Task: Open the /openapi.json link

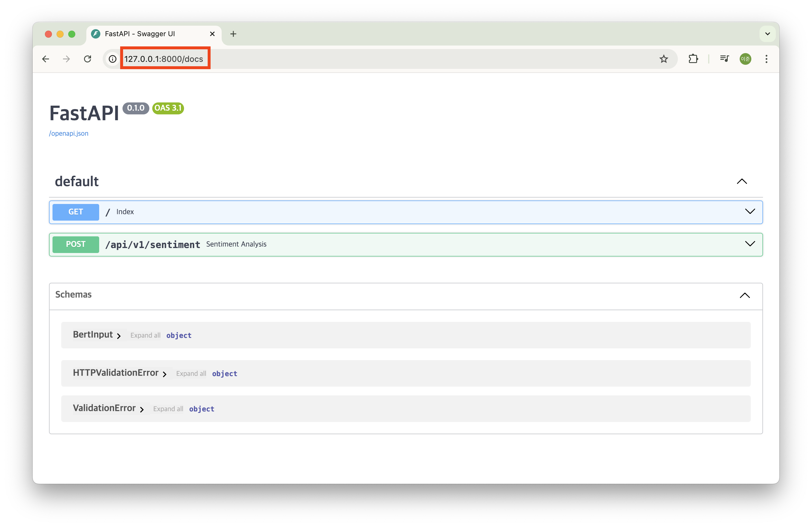Action: coord(69,133)
